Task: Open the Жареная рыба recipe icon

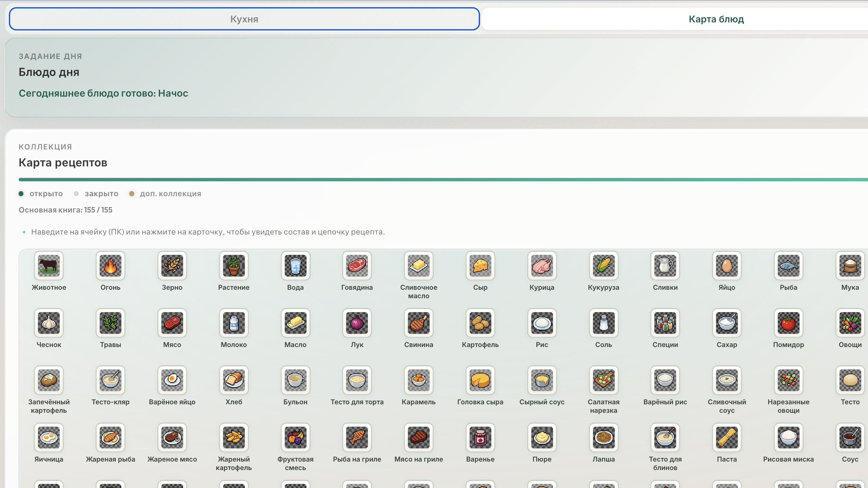Action: pos(111,438)
